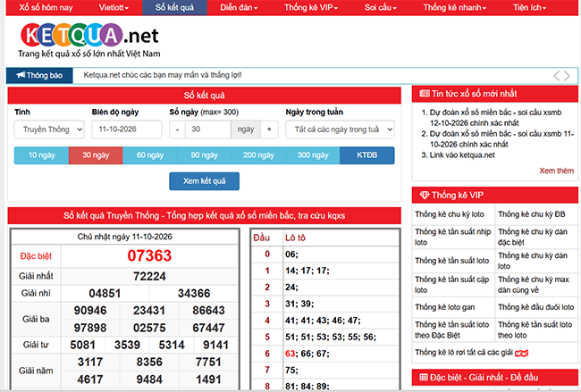The image size is (581, 392).
Task: Click the Số ngày input showing 30
Action: click(208, 129)
